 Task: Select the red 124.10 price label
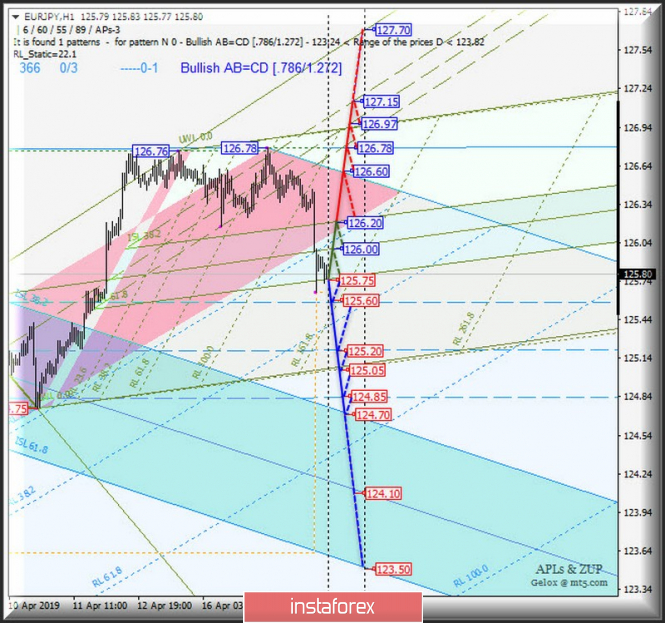(x=383, y=494)
